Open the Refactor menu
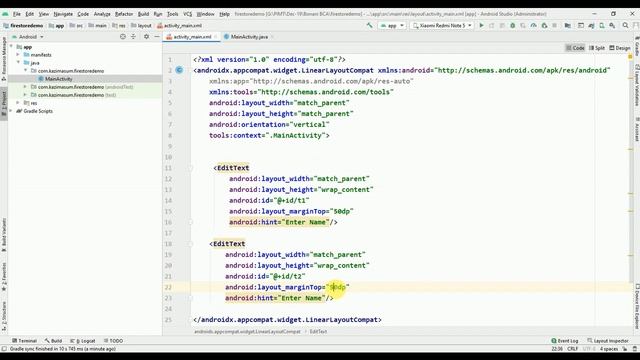Screen dimensions: 640x360 (124, 14)
